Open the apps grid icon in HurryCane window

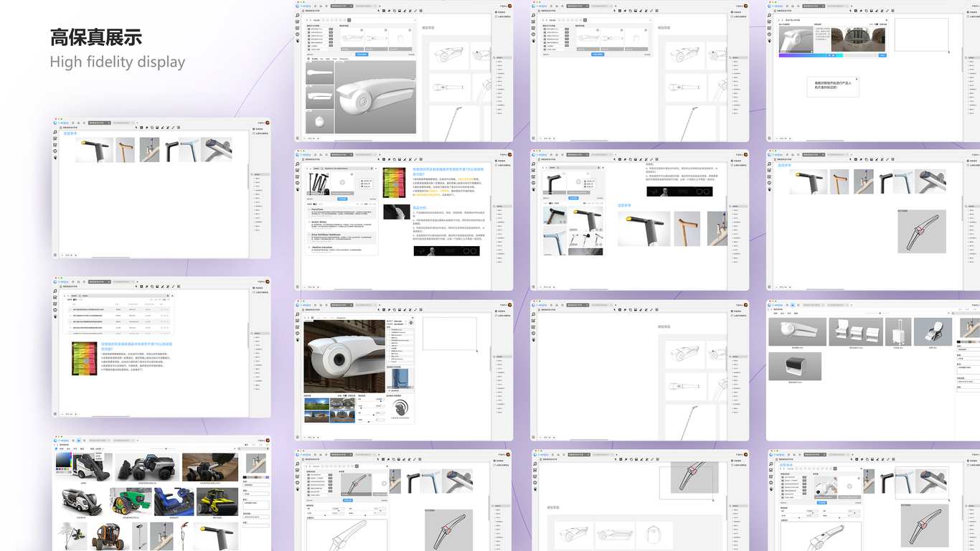298,287
